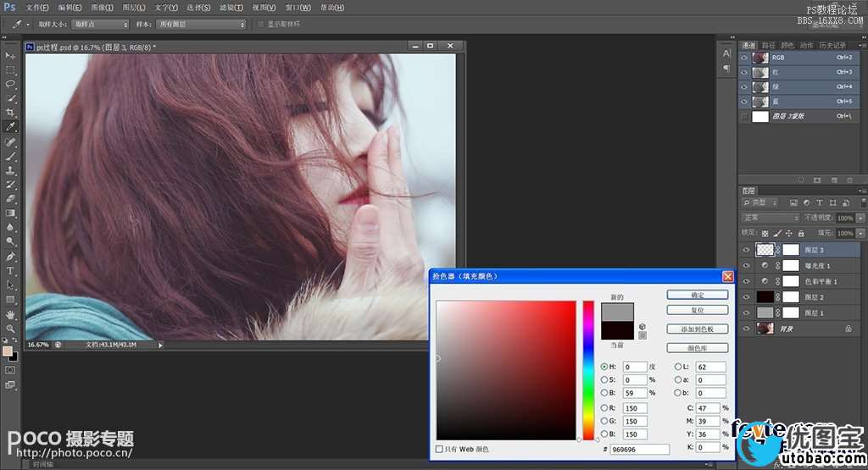Select the Eyedropper tool in the toolbox
This screenshot has height=470, width=868.
coord(10,127)
